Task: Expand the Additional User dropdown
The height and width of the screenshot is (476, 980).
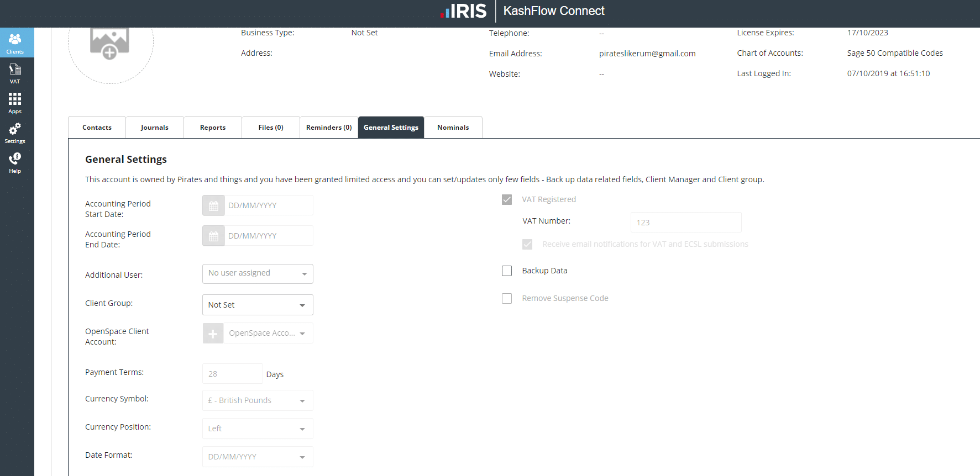Action: [x=258, y=274]
